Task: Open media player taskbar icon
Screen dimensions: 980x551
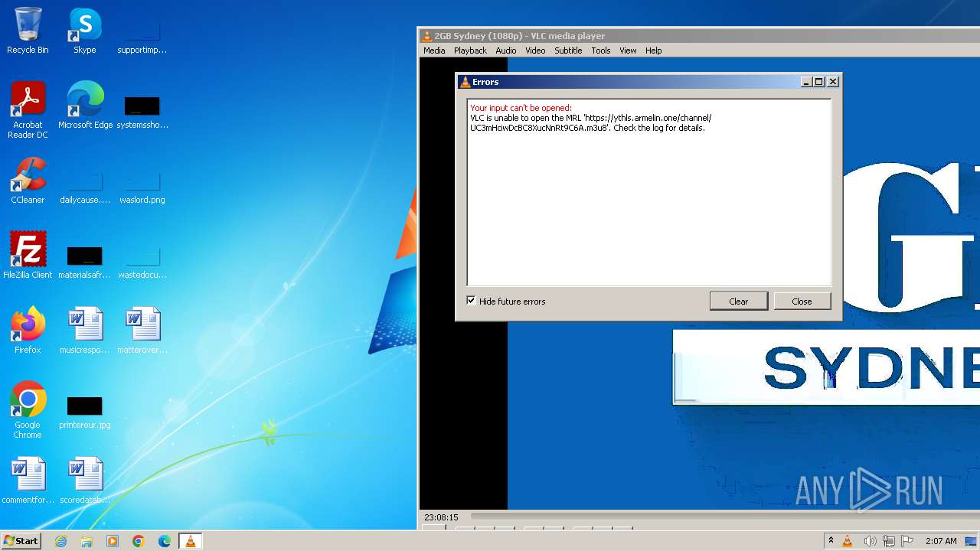Action: coord(113,541)
